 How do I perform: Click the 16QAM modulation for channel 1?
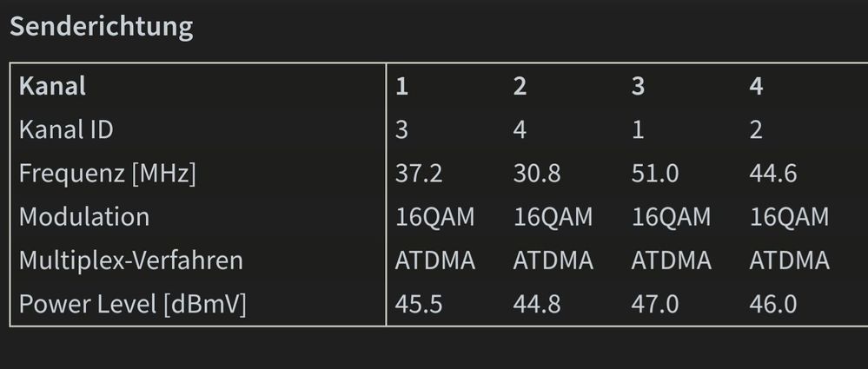435,217
